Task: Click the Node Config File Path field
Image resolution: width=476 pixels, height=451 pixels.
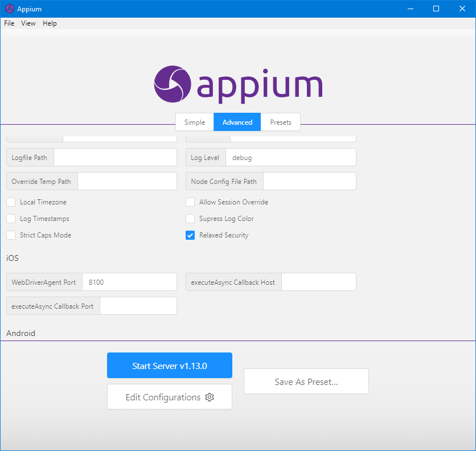Action: click(x=309, y=181)
